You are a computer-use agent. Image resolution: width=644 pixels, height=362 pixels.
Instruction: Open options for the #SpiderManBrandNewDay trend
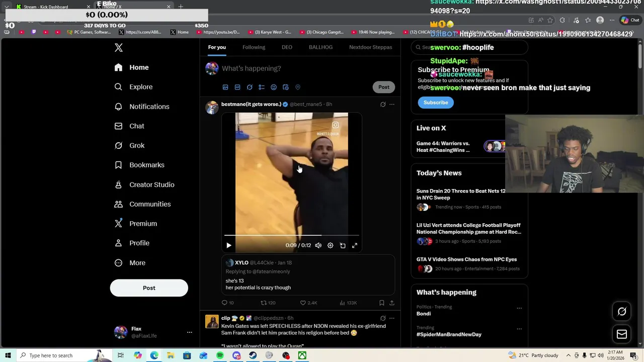(x=519, y=329)
